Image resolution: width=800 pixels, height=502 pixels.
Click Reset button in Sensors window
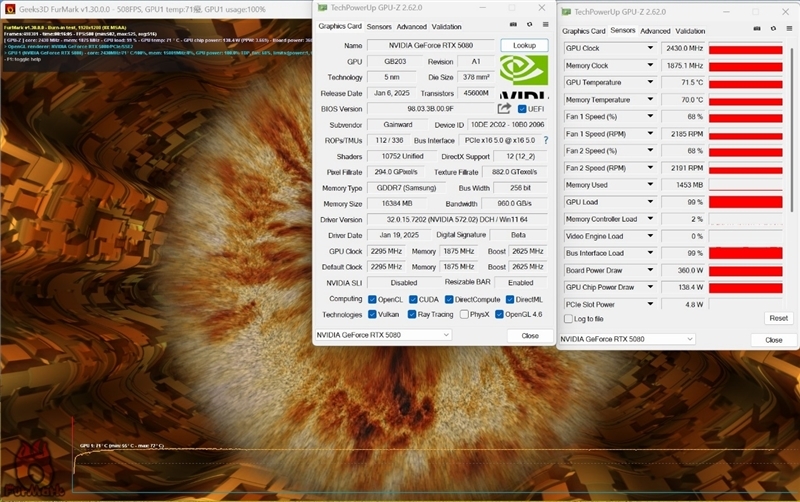(x=779, y=318)
